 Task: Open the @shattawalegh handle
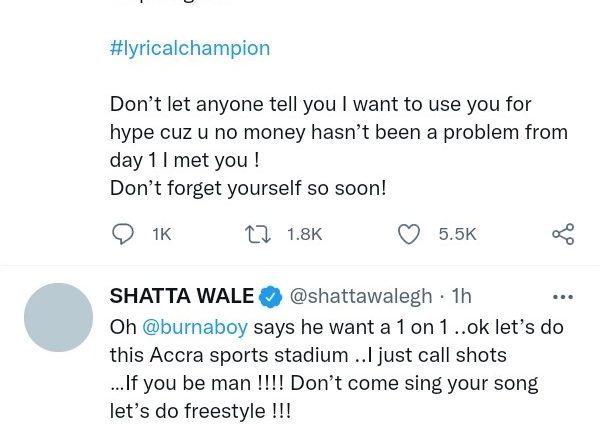pyautogui.click(x=360, y=296)
